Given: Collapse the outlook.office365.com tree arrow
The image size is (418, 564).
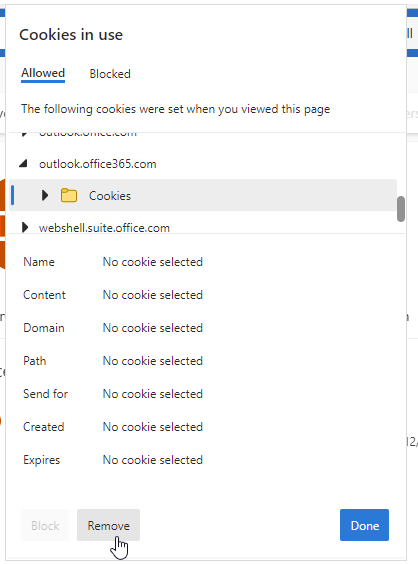Looking at the screenshot, I should pyautogui.click(x=23, y=164).
